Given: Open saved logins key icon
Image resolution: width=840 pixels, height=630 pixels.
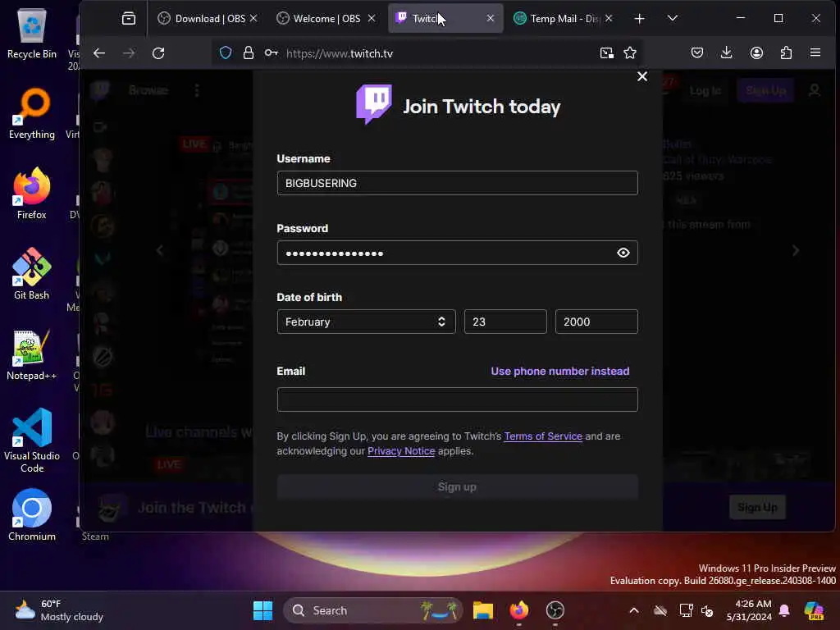Looking at the screenshot, I should click(271, 53).
